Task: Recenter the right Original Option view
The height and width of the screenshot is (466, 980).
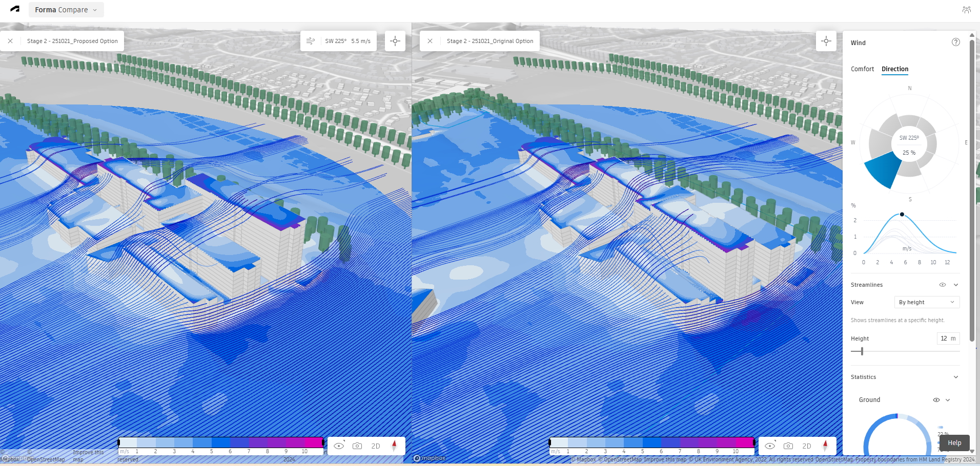Action: pyautogui.click(x=826, y=41)
